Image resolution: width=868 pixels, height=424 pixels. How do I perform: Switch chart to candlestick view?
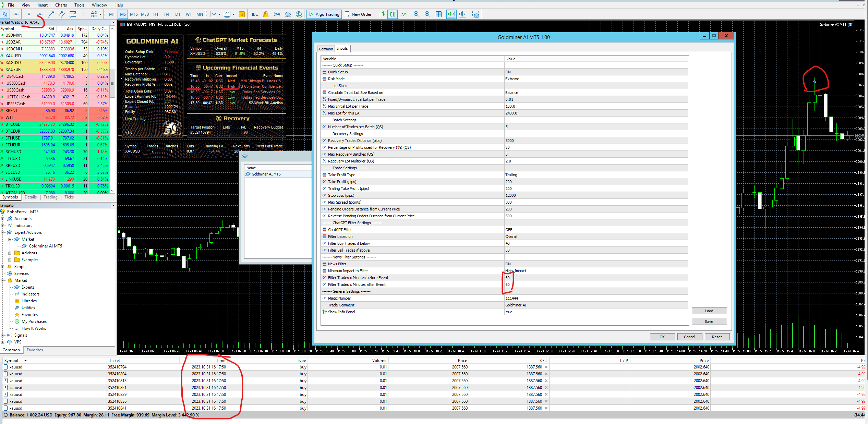point(393,14)
